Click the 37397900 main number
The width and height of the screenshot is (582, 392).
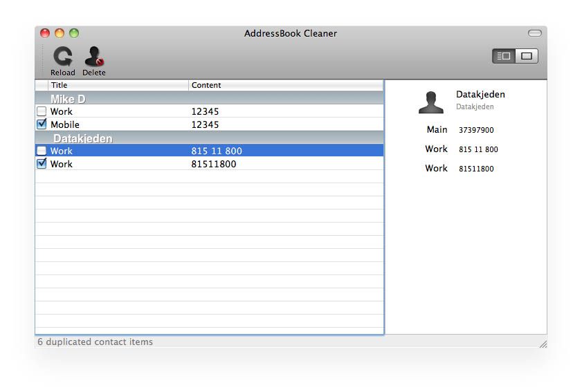476,130
